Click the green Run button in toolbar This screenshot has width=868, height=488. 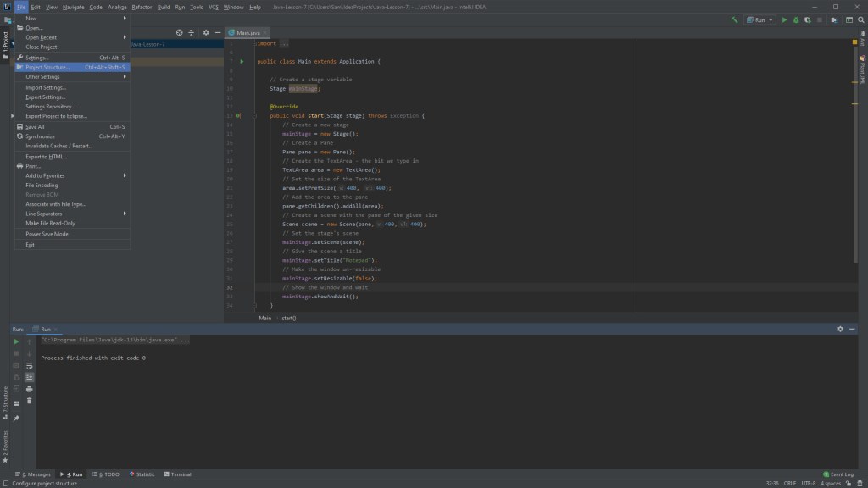coord(784,19)
